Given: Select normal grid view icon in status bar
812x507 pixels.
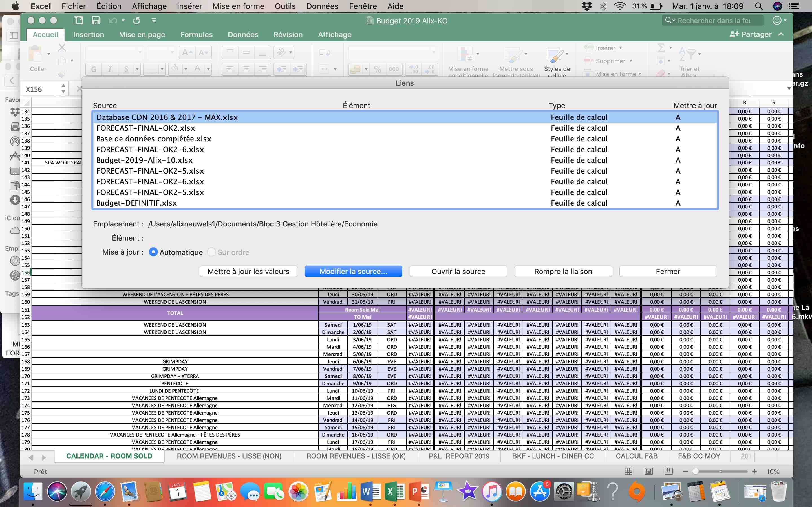Looking at the screenshot, I should 628,471.
